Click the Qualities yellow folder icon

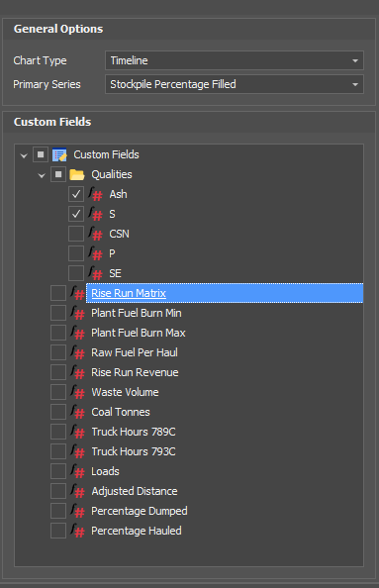point(77,174)
